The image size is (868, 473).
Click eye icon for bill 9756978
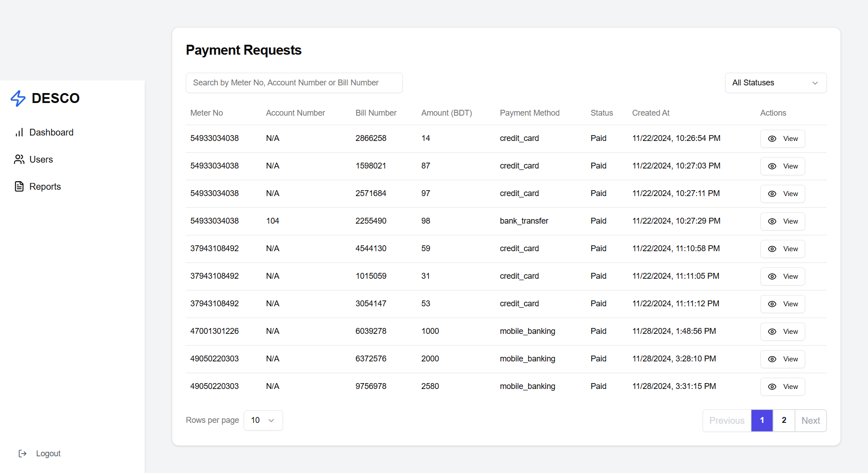[772, 387]
